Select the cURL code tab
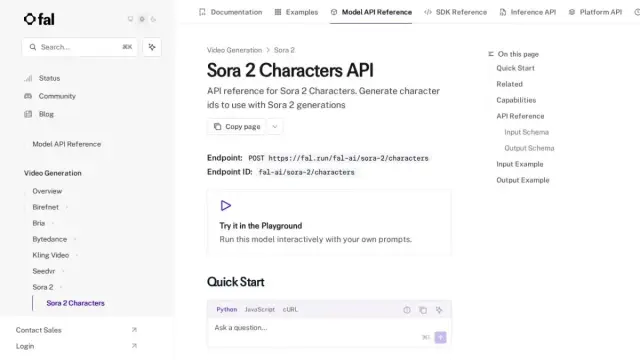The height and width of the screenshot is (360, 640). pyautogui.click(x=290, y=310)
